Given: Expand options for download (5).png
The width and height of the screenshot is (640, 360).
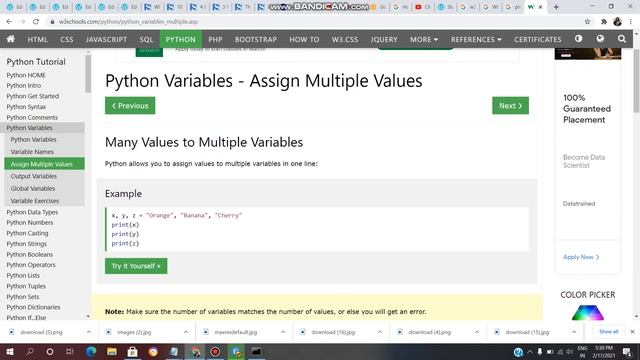Looking at the screenshot, I should (89, 332).
